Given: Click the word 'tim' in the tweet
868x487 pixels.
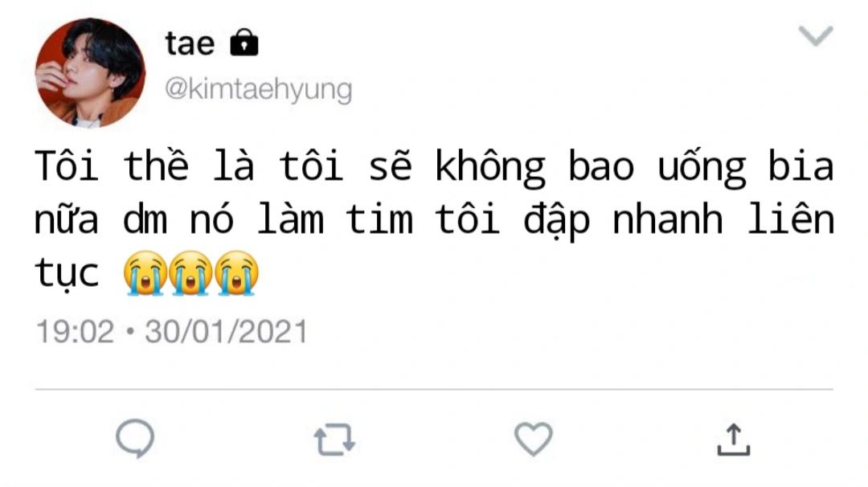Looking at the screenshot, I should [379, 219].
